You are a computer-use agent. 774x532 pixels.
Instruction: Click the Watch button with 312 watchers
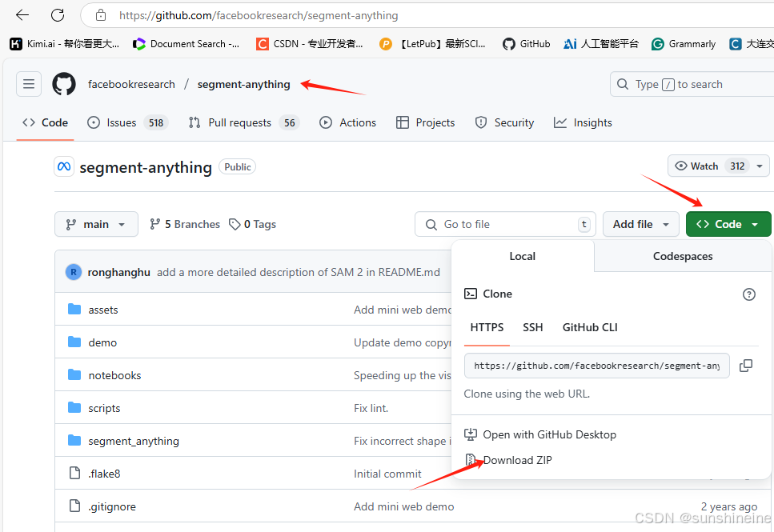[x=711, y=166]
